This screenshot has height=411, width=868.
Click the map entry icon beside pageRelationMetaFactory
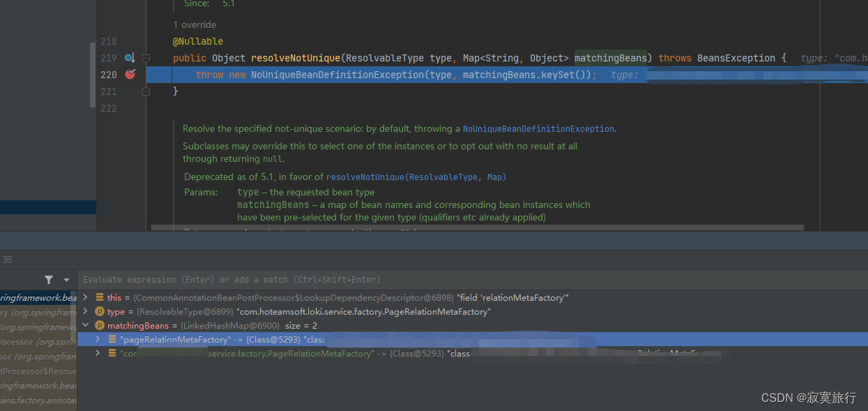[112, 339]
